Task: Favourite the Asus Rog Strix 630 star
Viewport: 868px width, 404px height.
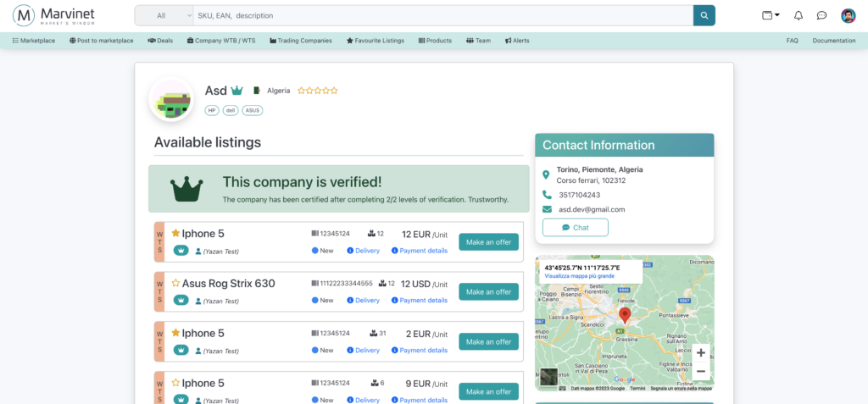Action: (x=175, y=283)
